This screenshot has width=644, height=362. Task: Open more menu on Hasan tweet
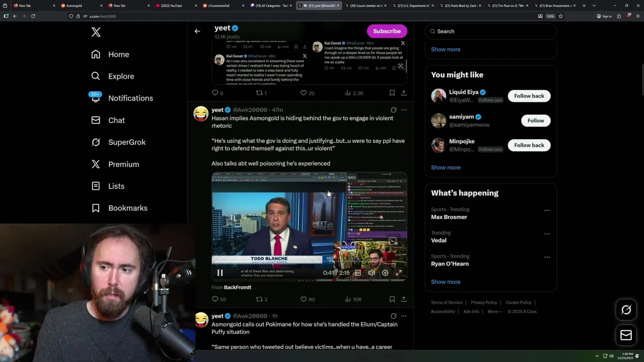point(404,110)
